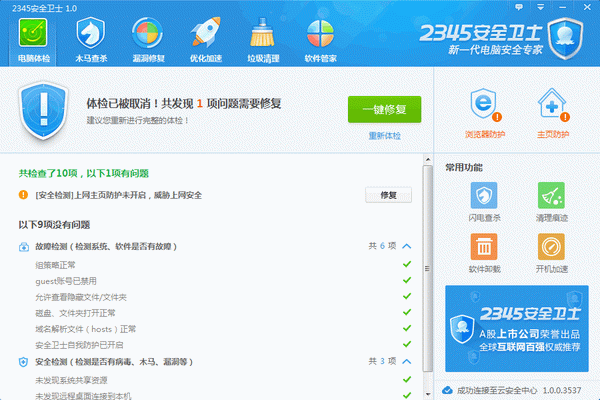600x400 pixels.
Task: Open the 软件卸载 uninstaller tool
Action: [x=484, y=252]
